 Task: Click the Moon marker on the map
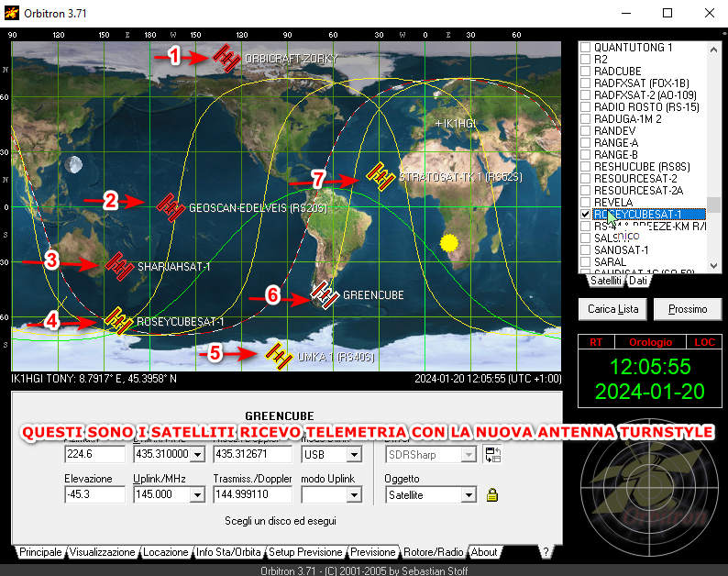coord(73,164)
